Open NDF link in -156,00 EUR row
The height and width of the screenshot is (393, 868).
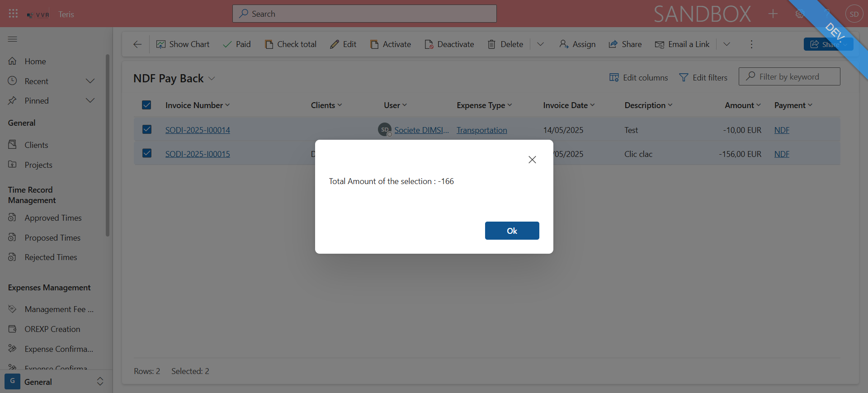[x=782, y=154]
